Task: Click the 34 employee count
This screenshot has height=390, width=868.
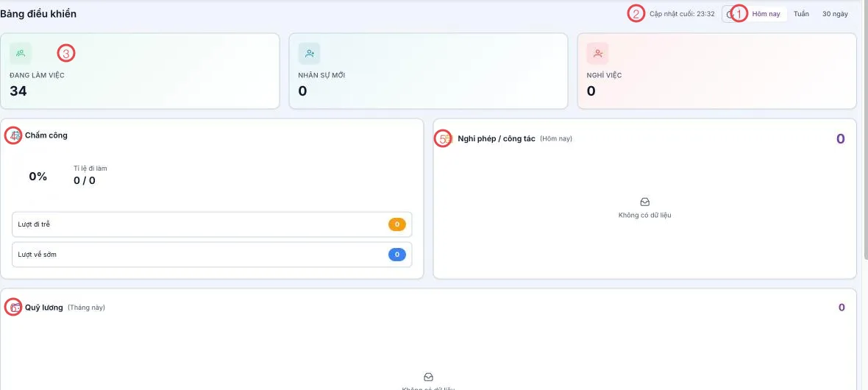Action: [18, 91]
